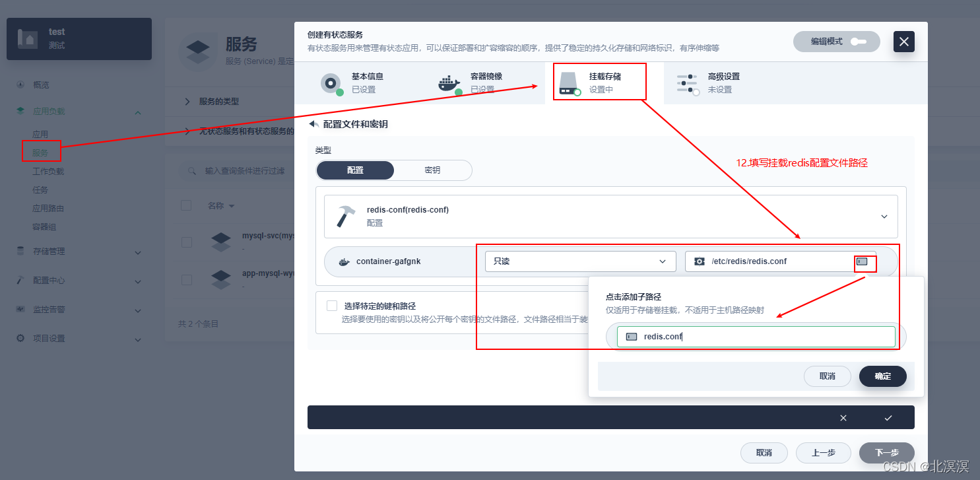The width and height of the screenshot is (980, 480).
Task: Click the icon inside sub-path input
Action: 632,337
